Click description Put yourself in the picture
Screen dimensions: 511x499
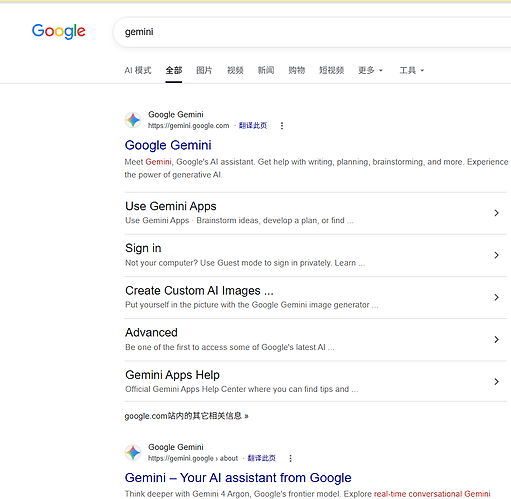252,305
